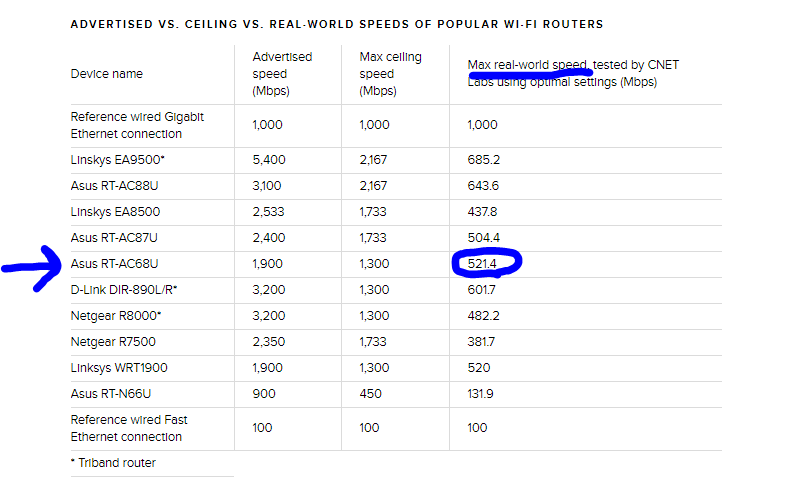The height and width of the screenshot is (480, 795).
Task: Click the 'Linksys EA9500*' device name
Action: (118, 160)
